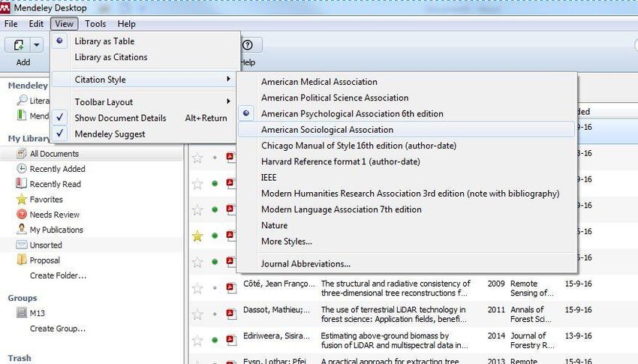This screenshot has height=364, width=638.
Task: Open PDF icon for Ediriweera, Sisira row
Action: pos(230,339)
